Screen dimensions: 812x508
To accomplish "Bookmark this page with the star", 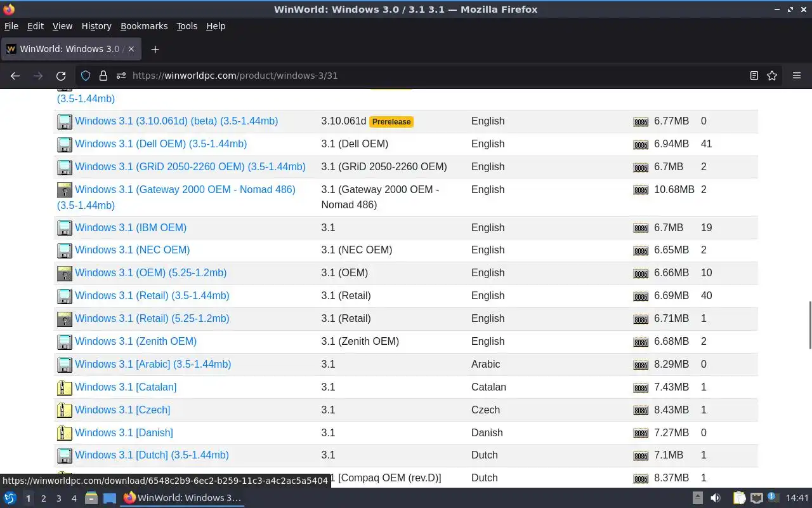I will [772, 76].
